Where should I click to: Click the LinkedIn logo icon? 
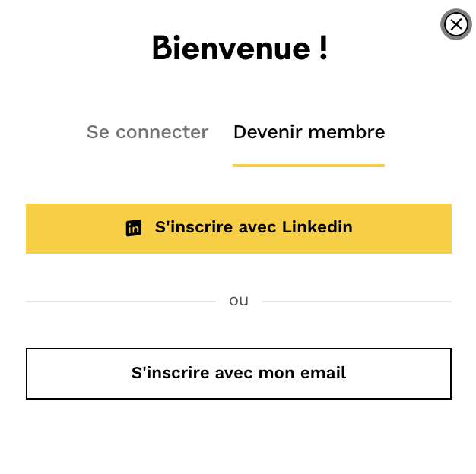click(134, 227)
